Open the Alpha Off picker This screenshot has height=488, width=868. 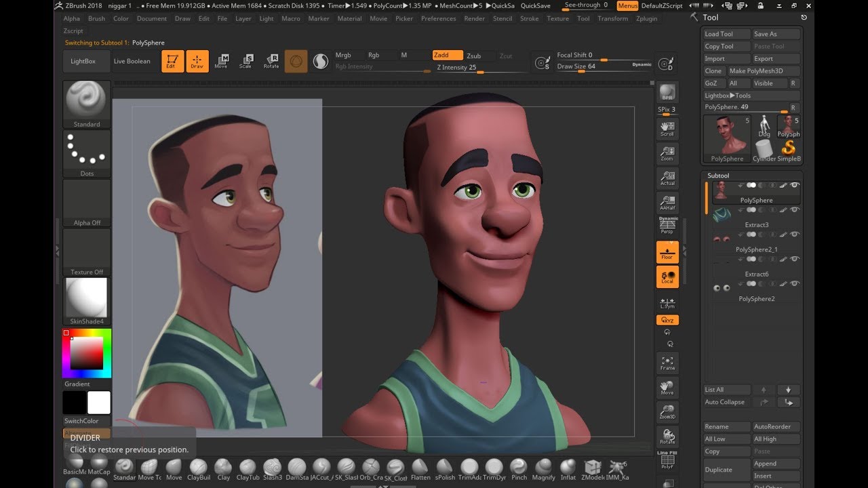[x=87, y=203]
